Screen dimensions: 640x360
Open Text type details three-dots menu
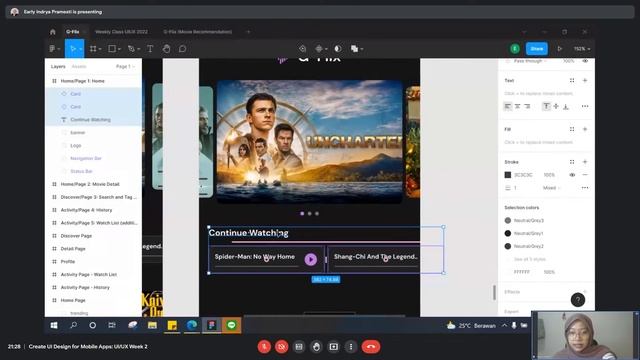tap(585, 107)
